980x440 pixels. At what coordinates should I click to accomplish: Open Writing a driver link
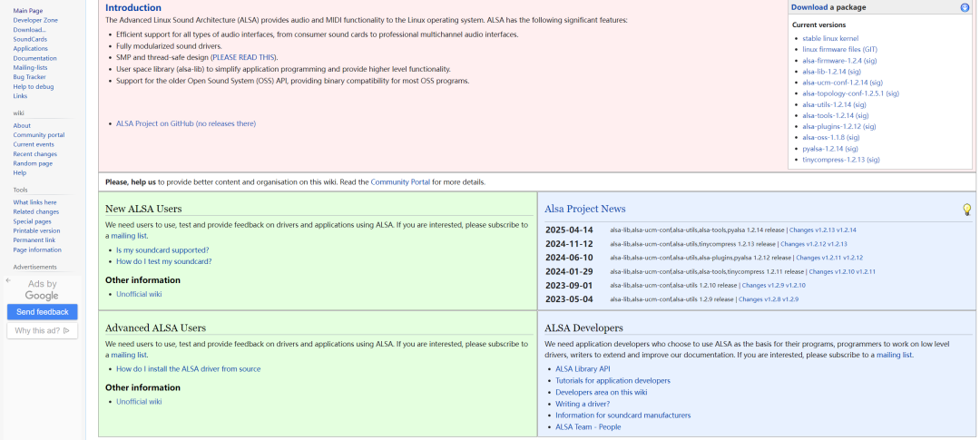(583, 404)
